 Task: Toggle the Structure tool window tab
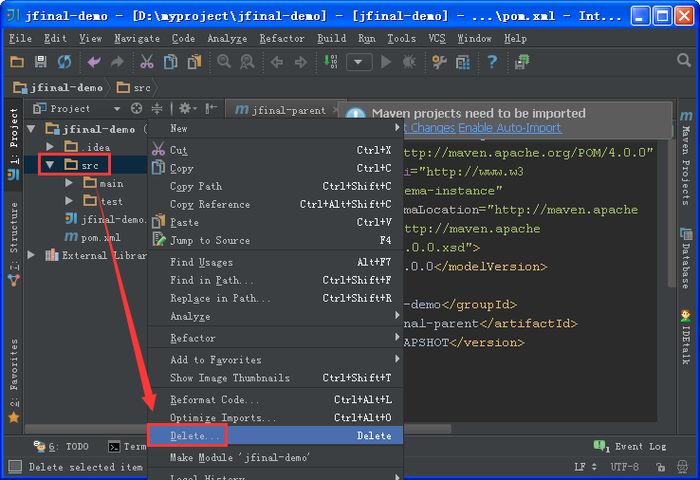point(14,243)
